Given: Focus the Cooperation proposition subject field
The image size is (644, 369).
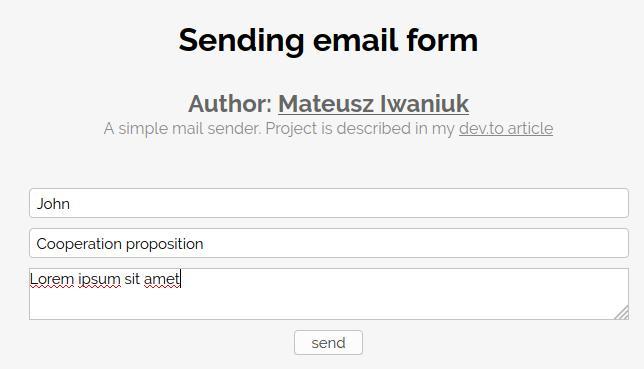Looking at the screenshot, I should (329, 243).
